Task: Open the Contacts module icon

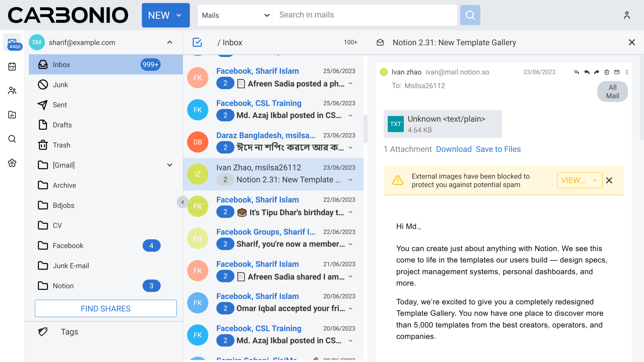Action: pyautogui.click(x=12, y=90)
